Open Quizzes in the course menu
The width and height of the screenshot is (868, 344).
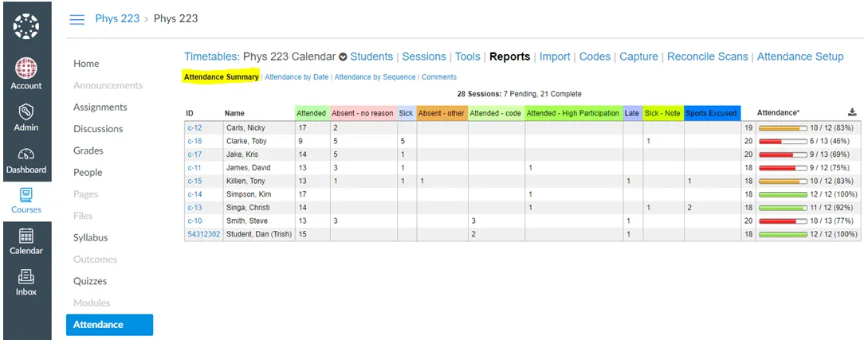(90, 281)
